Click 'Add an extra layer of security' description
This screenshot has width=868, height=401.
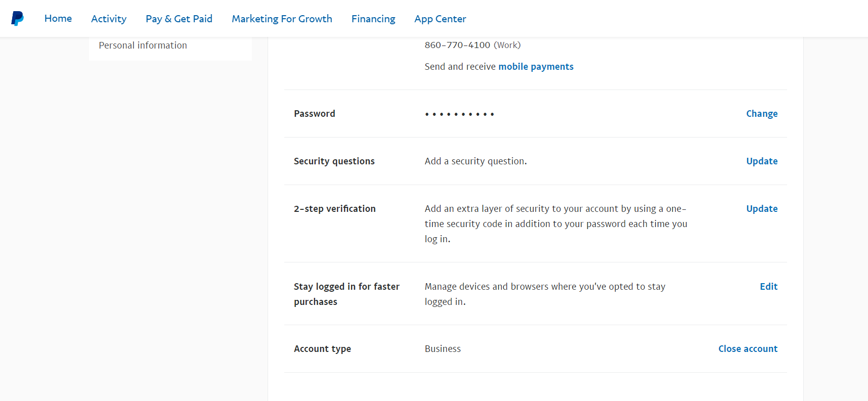click(556, 224)
